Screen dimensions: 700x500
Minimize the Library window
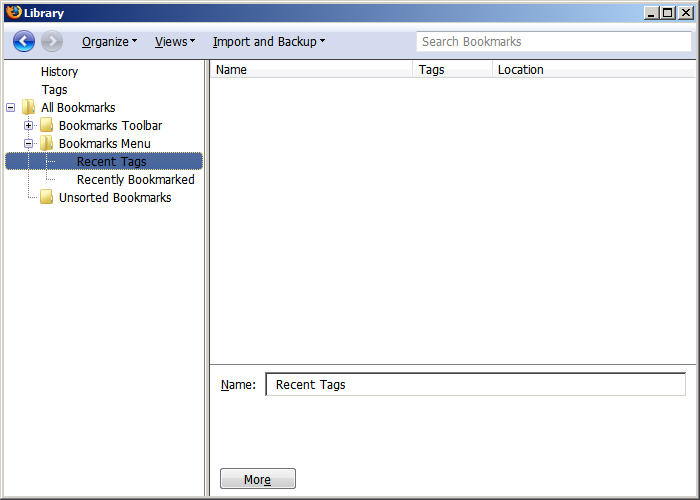tap(651, 13)
